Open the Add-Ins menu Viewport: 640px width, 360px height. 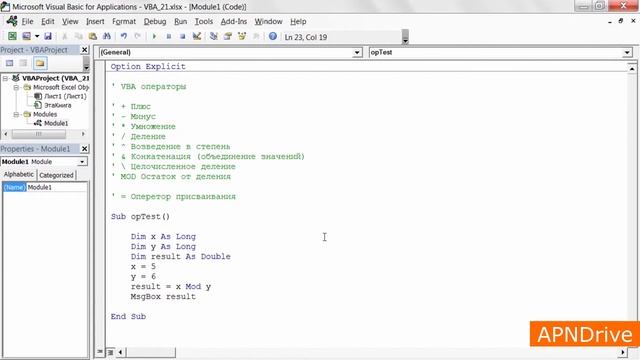pos(233,22)
